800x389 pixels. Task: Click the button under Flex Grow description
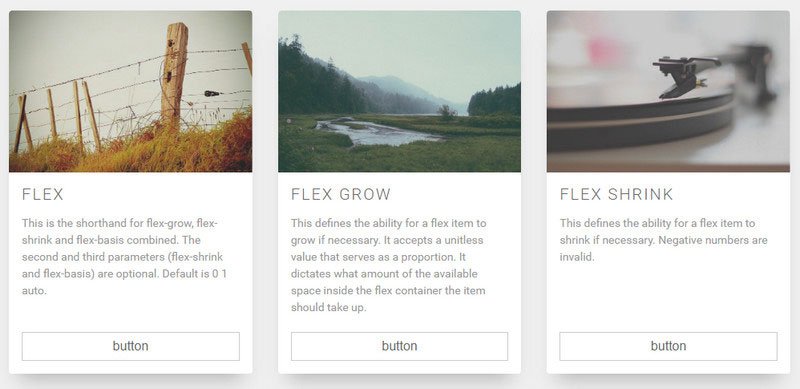click(x=399, y=346)
